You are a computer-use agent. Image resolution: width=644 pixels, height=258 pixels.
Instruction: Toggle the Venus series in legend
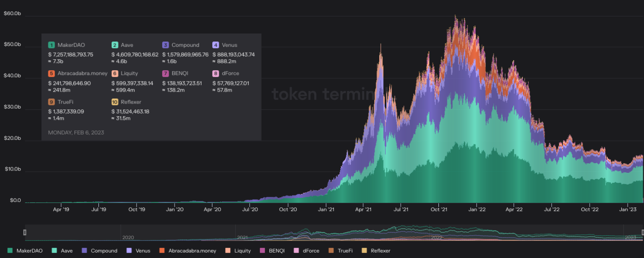pyautogui.click(x=138, y=251)
